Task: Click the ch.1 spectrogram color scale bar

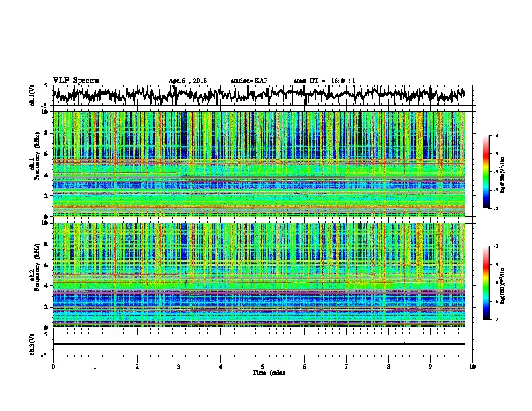Action: (x=486, y=172)
